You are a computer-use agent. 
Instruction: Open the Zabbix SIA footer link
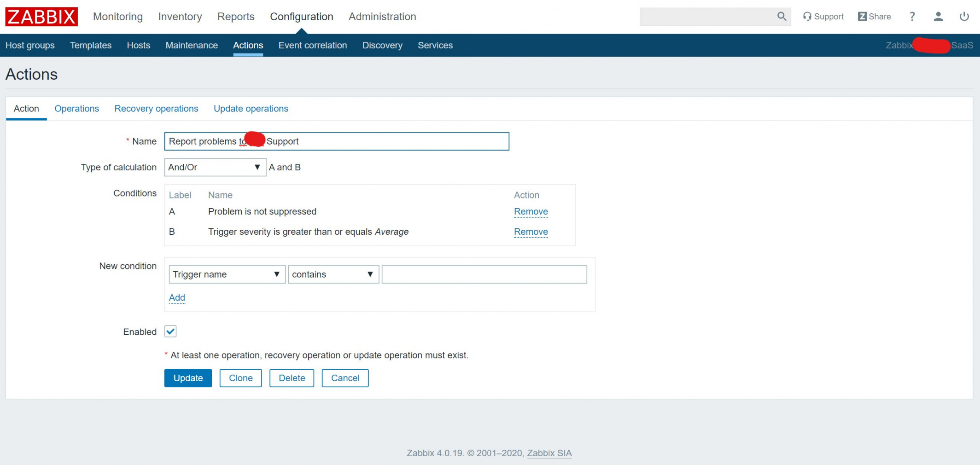[549, 453]
